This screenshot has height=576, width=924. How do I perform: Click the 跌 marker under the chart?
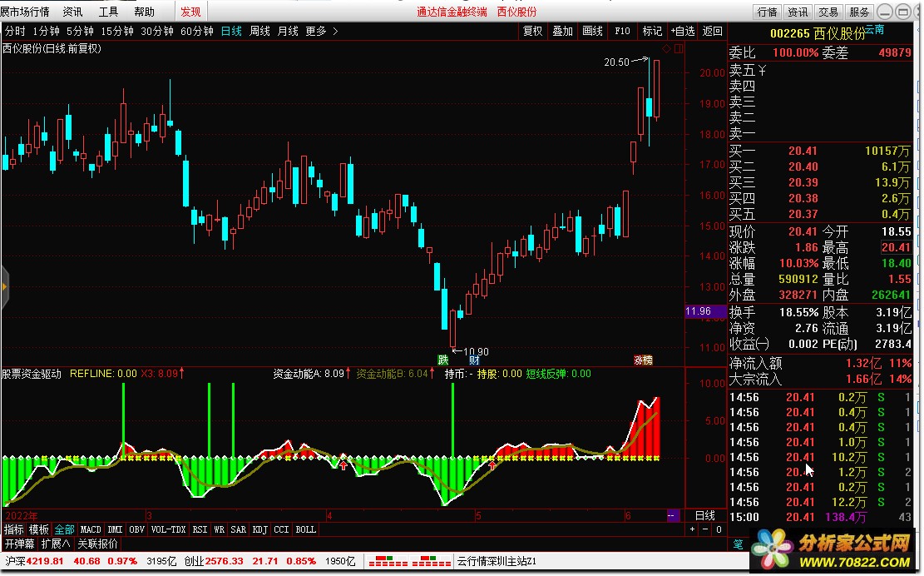[443, 360]
